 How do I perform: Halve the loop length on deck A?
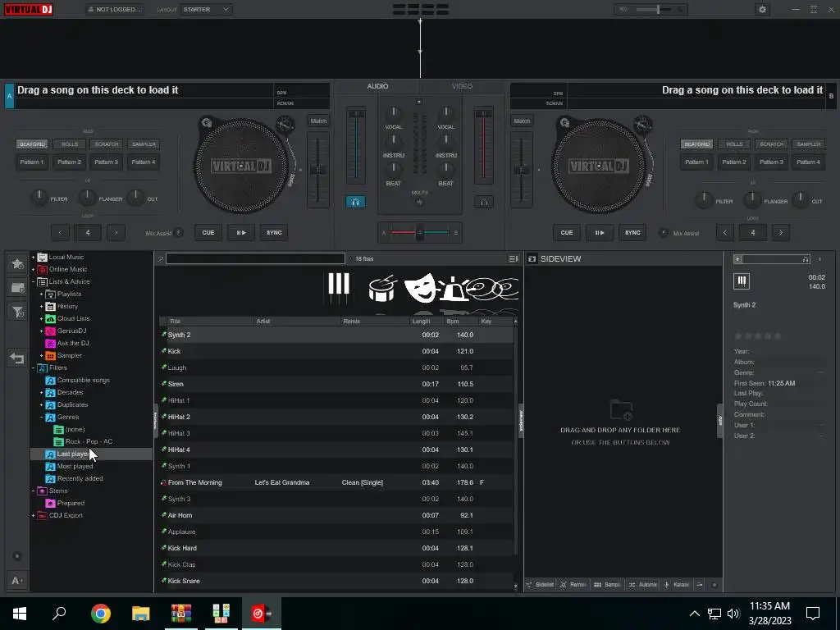click(60, 232)
